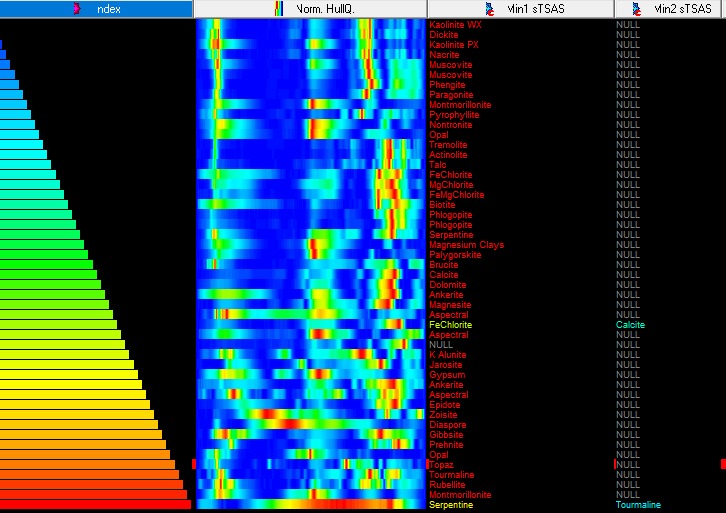Click the Epidote entry
Screen dimensions: 726x513
[444, 405]
